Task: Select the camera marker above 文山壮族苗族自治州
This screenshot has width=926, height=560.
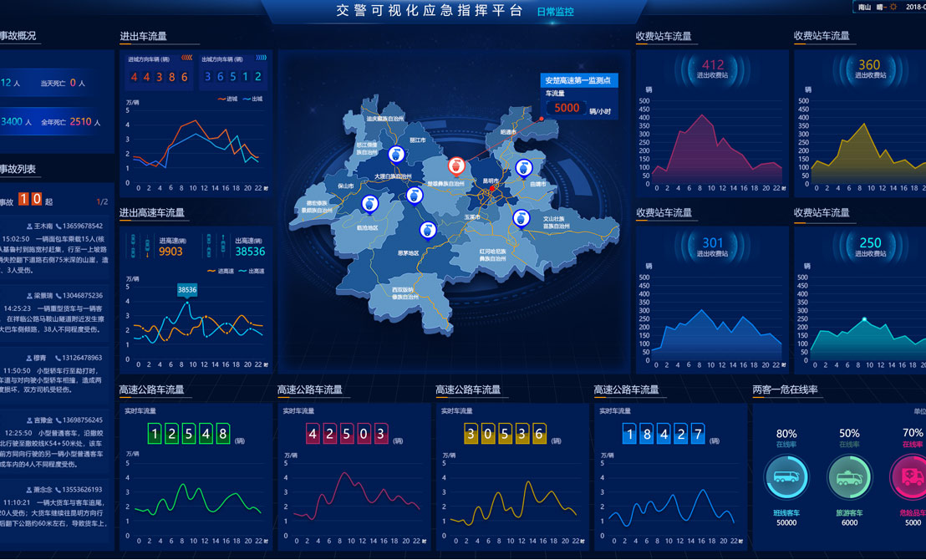Action: point(522,218)
